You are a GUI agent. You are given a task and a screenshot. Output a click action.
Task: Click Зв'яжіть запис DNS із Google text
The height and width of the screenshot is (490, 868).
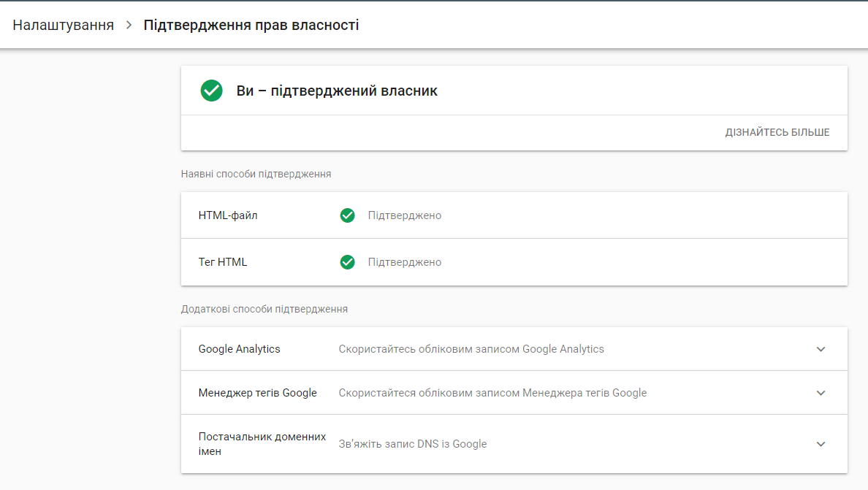[x=412, y=444]
